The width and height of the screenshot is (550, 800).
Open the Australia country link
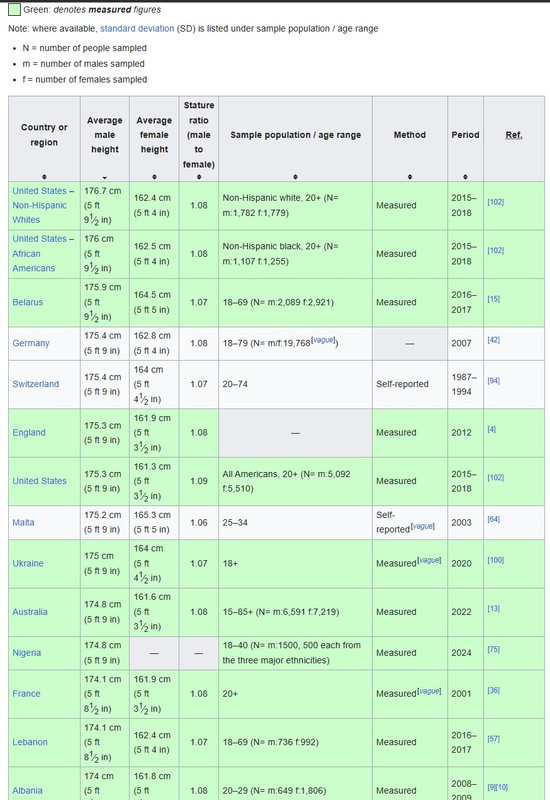[30, 612]
